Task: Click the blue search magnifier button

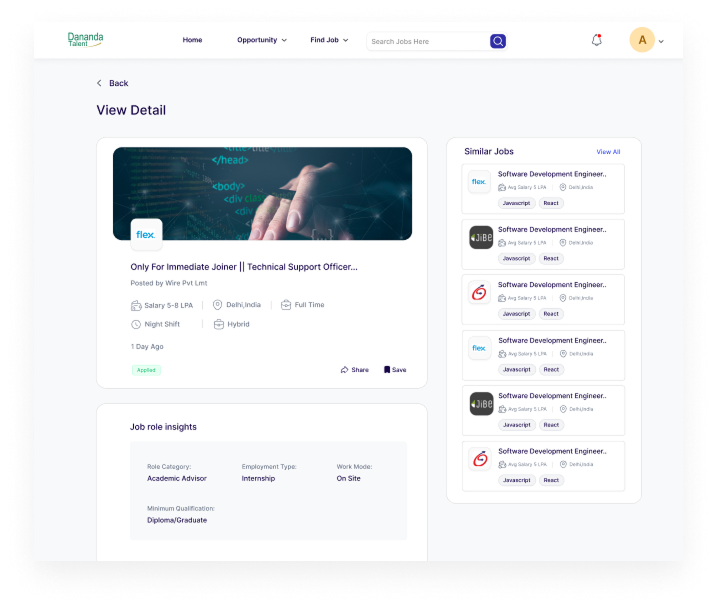Action: [498, 41]
